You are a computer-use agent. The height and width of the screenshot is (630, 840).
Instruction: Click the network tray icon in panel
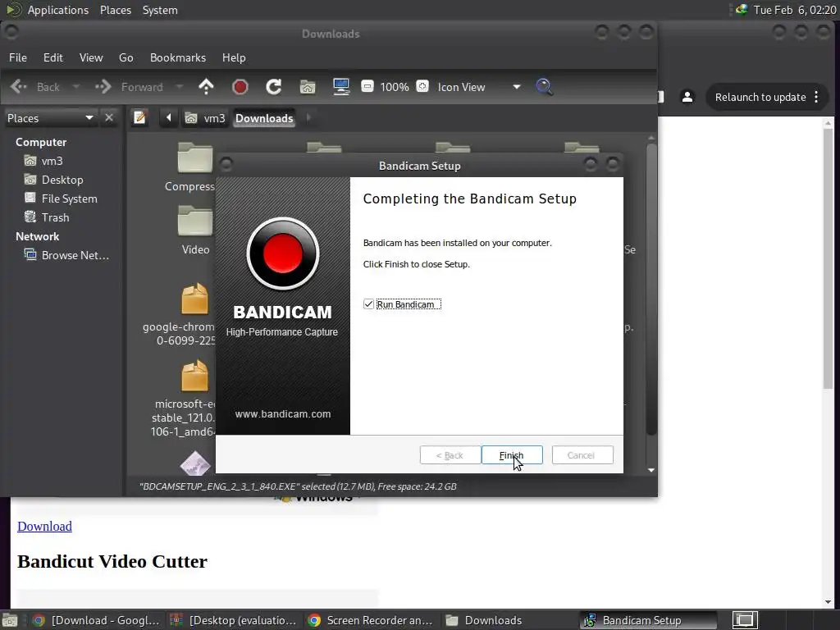[x=742, y=10]
